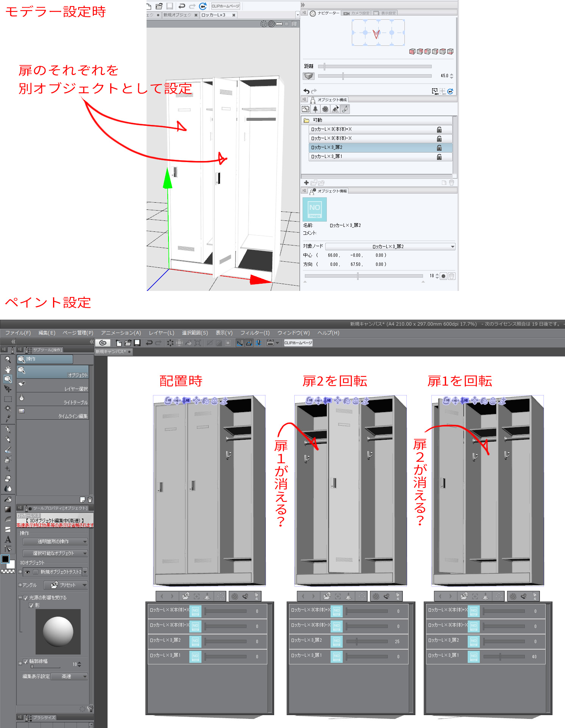Select the Move Layer tool
The width and height of the screenshot is (565, 728).
(x=8, y=389)
